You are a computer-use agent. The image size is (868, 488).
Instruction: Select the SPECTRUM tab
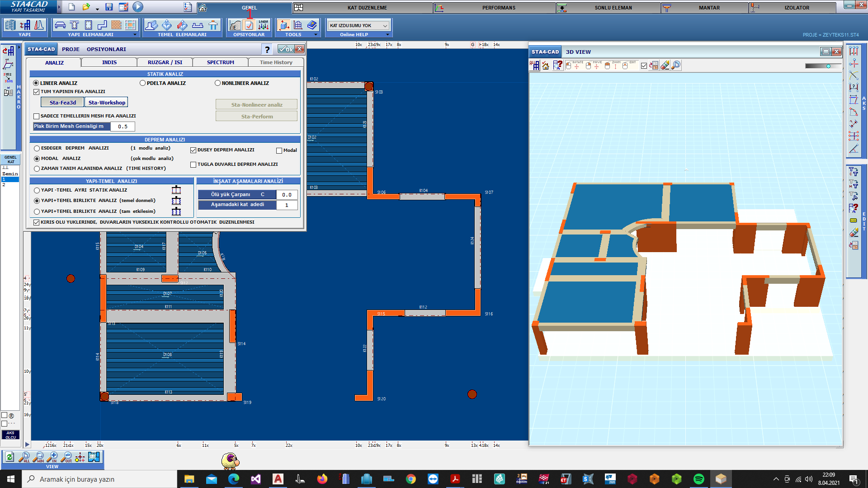[220, 62]
